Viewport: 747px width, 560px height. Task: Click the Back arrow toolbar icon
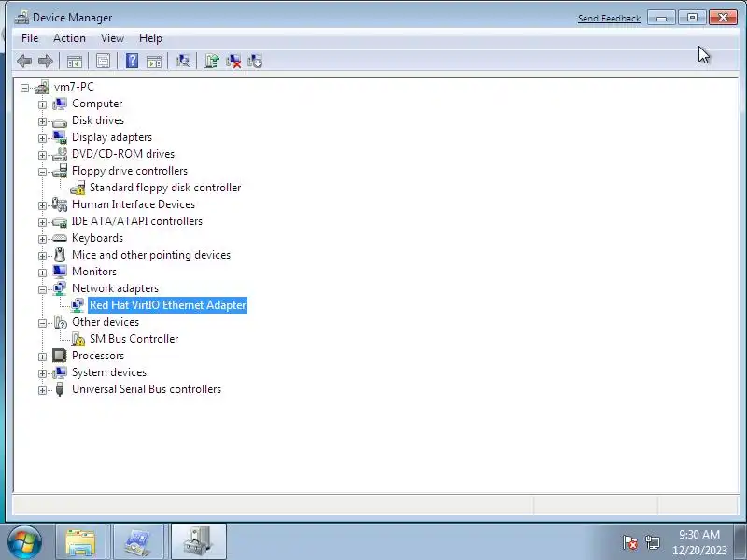(24, 61)
